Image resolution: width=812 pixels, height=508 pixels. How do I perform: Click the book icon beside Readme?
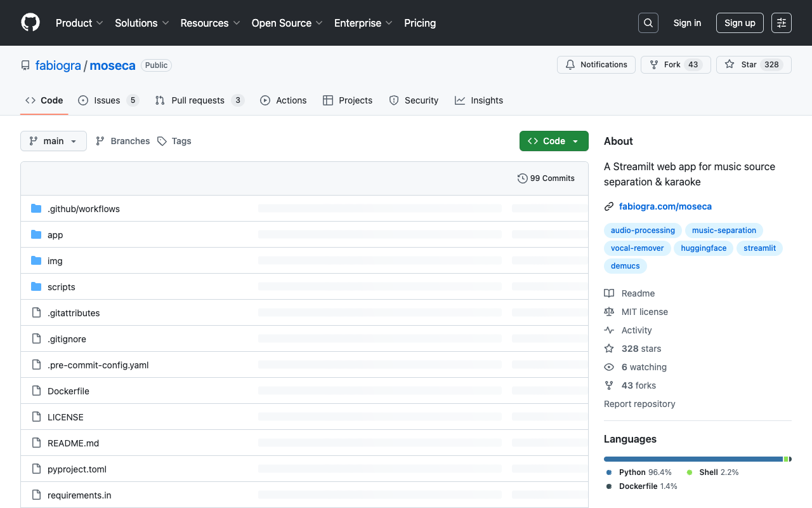(609, 293)
